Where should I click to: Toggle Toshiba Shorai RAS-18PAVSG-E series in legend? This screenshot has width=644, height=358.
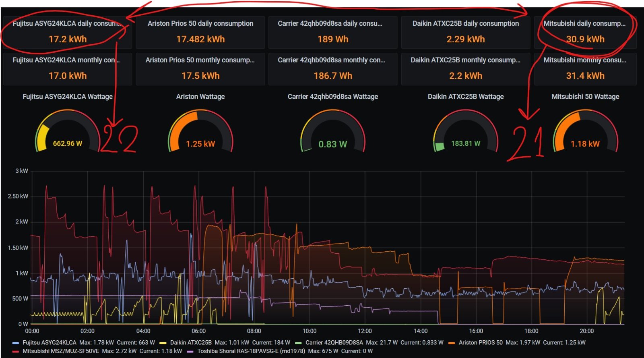click(251, 351)
